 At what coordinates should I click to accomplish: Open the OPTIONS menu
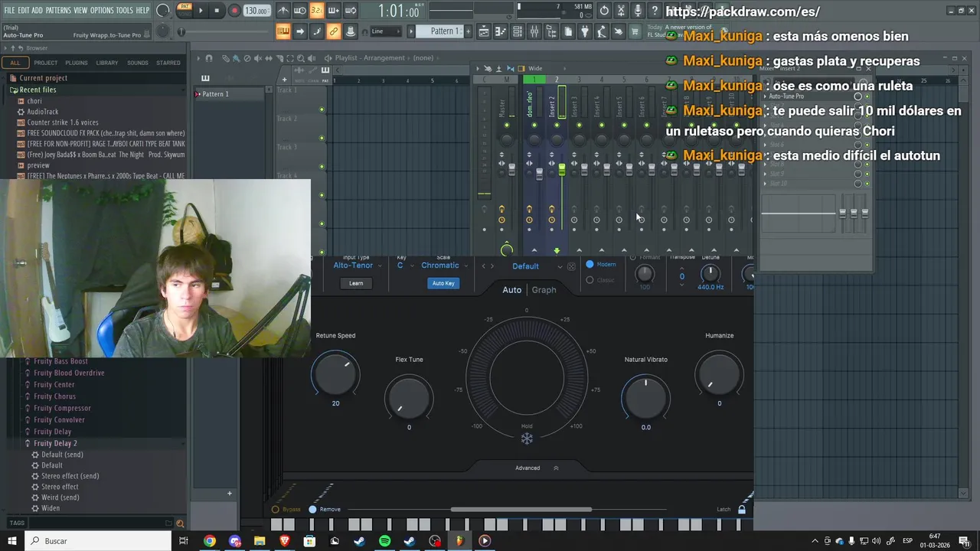102,10
